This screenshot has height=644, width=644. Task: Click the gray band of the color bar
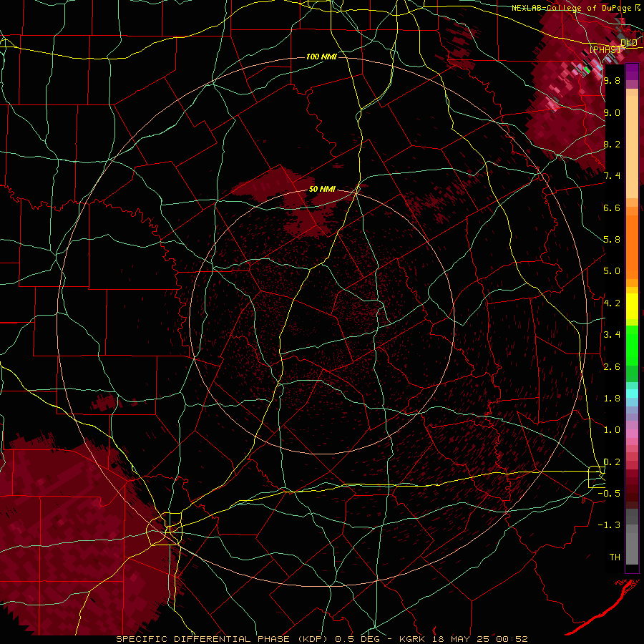pos(632,536)
